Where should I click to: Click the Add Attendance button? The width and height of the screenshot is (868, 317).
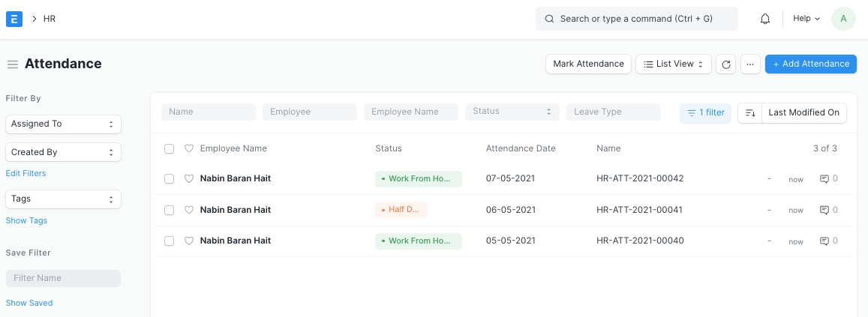tap(810, 64)
